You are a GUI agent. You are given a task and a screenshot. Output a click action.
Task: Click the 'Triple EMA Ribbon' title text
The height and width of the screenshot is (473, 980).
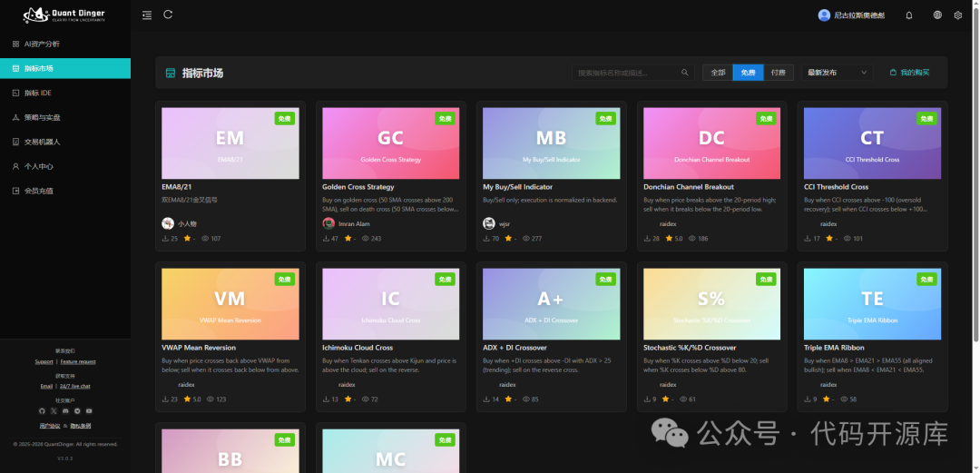(835, 348)
